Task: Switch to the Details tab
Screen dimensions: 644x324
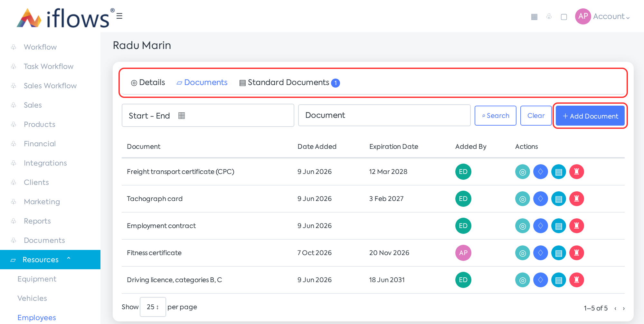Action: pyautogui.click(x=148, y=82)
